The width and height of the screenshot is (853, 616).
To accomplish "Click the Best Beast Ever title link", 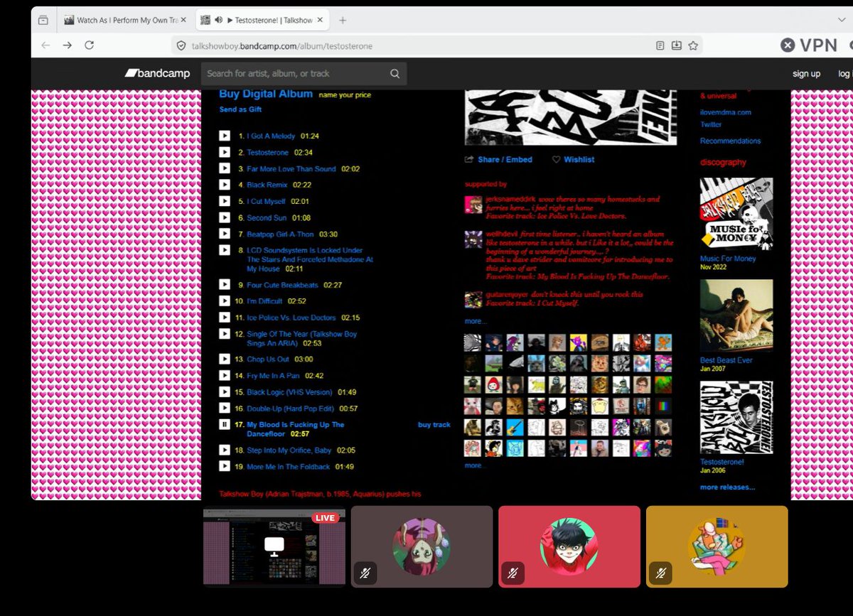I will pos(726,360).
